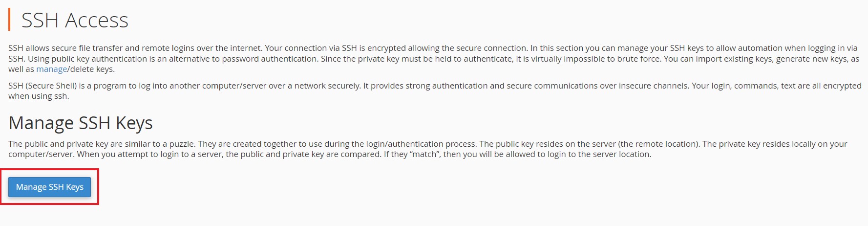Image resolution: width=868 pixels, height=226 pixels.
Task: Click the orange accent bar beside SSH Access
Action: [x=9, y=20]
